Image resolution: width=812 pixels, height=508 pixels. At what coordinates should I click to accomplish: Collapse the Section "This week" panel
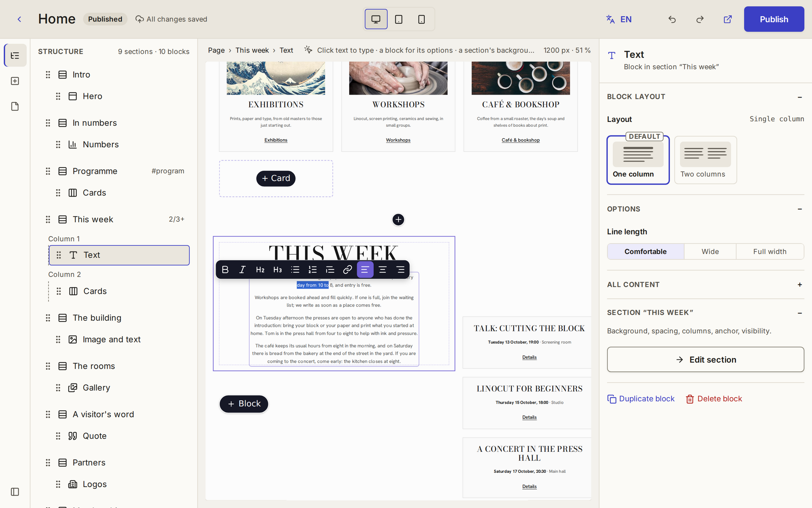[x=800, y=313]
